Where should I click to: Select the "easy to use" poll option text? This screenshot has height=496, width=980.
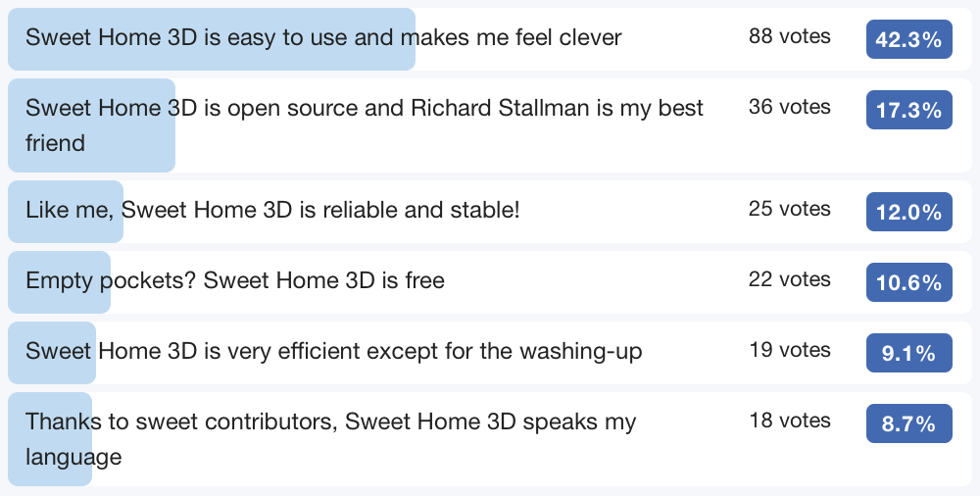pyautogui.click(x=323, y=38)
